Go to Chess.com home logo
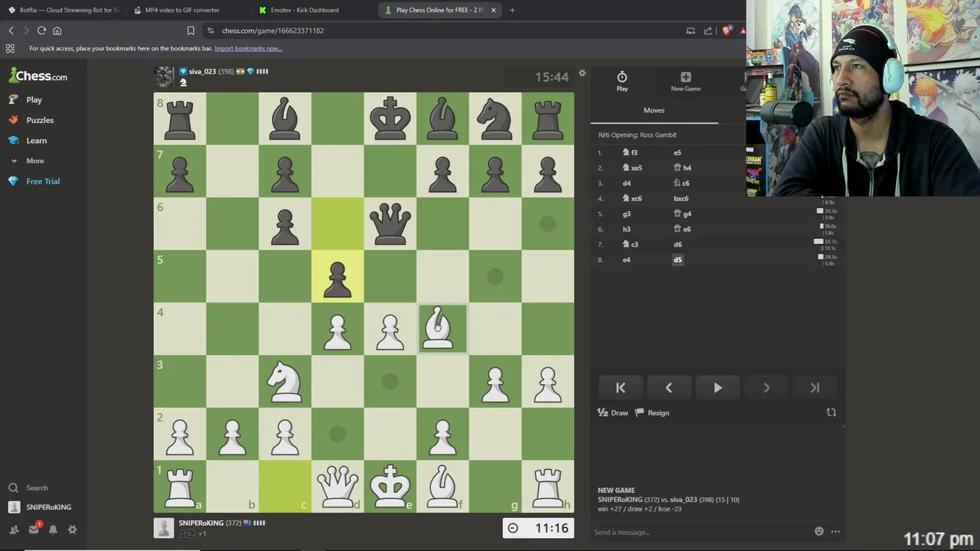Viewport: 980px width, 551px height. click(38, 76)
